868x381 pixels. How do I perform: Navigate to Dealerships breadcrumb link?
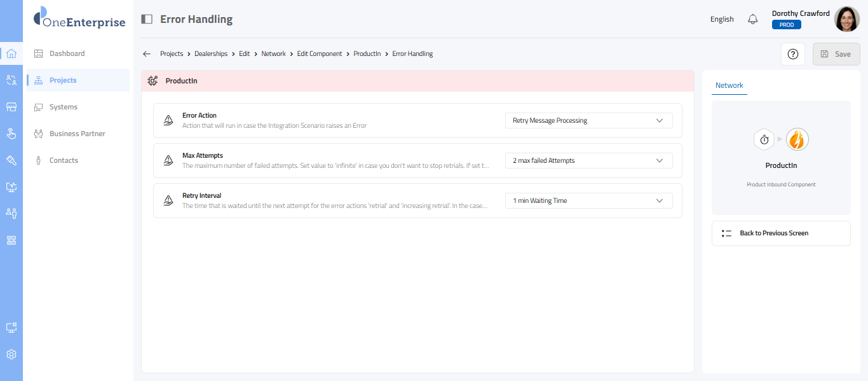click(211, 54)
